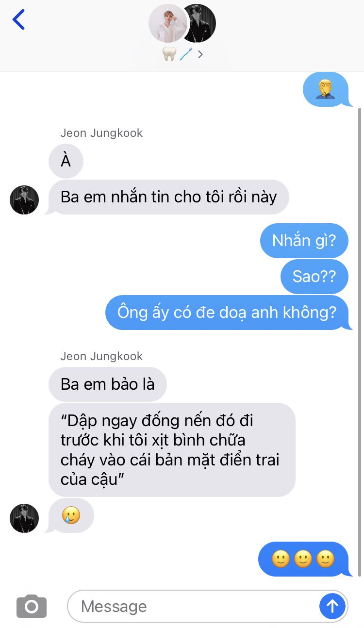Screen dimensions: 364x628
Task: Expand group details via the tooth emoji chevron
Action: tap(200, 54)
